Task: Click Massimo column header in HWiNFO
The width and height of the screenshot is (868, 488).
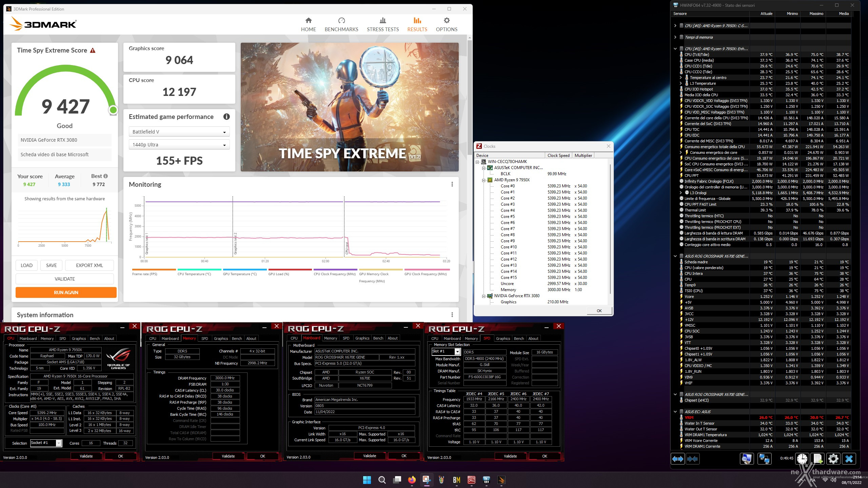Action: point(816,14)
